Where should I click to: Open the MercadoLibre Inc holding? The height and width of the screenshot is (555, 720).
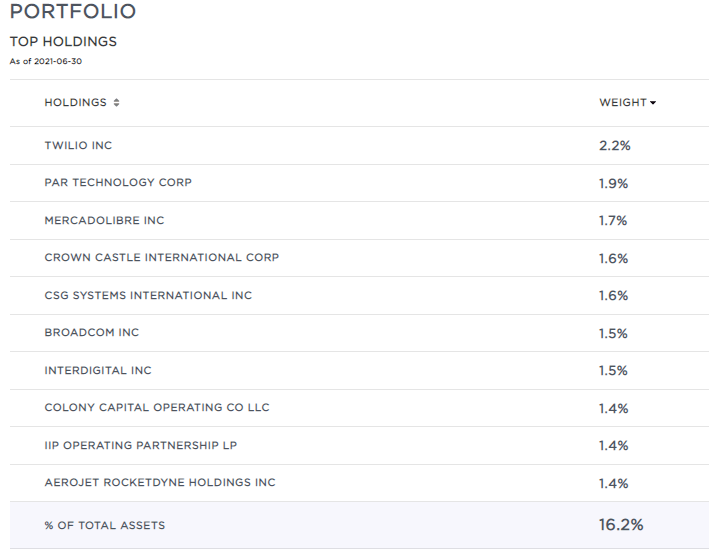click(104, 221)
